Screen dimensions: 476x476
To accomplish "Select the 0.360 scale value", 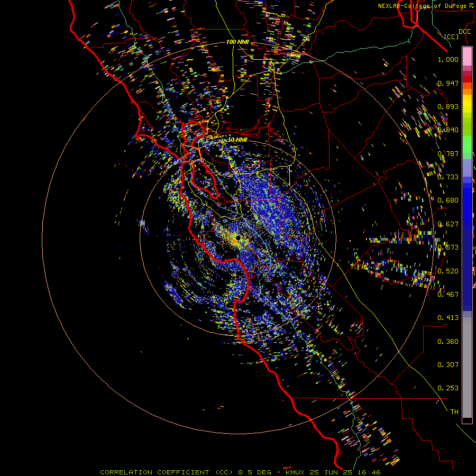I will [448, 342].
